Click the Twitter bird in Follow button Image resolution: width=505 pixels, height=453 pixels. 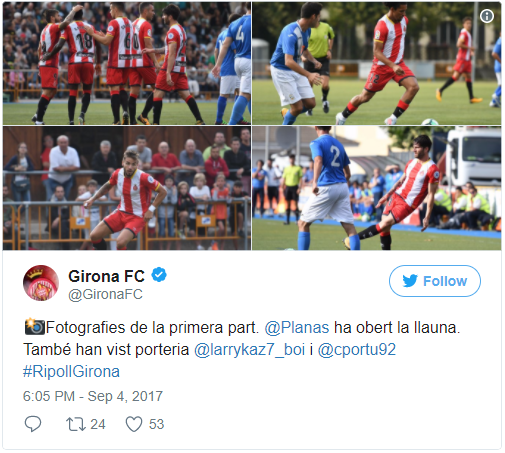(410, 281)
